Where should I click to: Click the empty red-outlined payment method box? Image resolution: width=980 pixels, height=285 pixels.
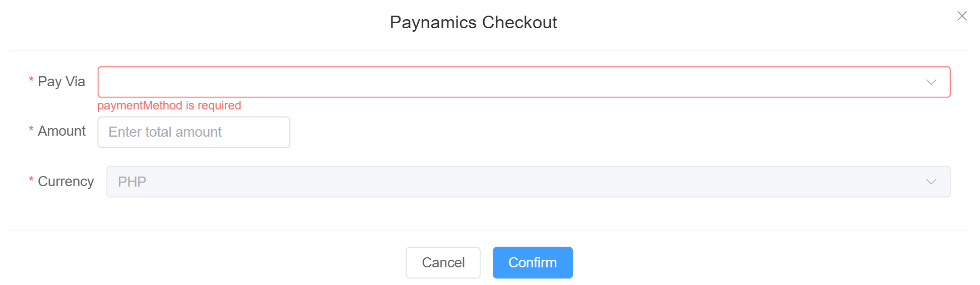tap(524, 82)
